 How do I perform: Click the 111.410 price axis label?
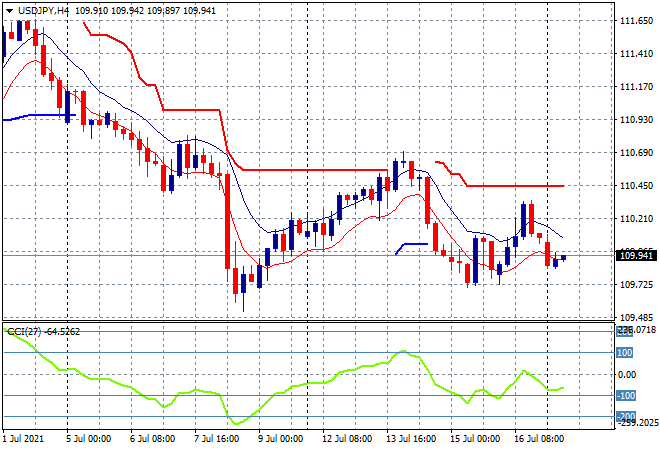click(x=636, y=53)
